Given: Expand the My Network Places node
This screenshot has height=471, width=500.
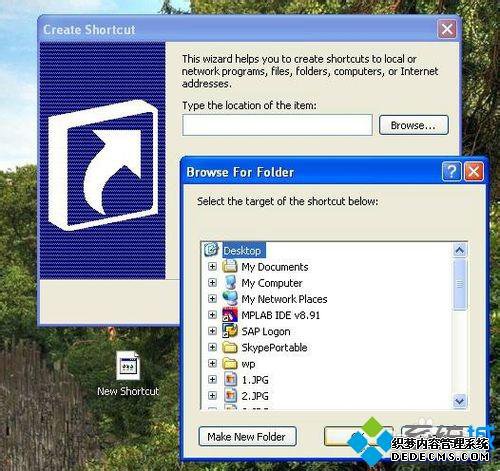Looking at the screenshot, I should pos(212,299).
